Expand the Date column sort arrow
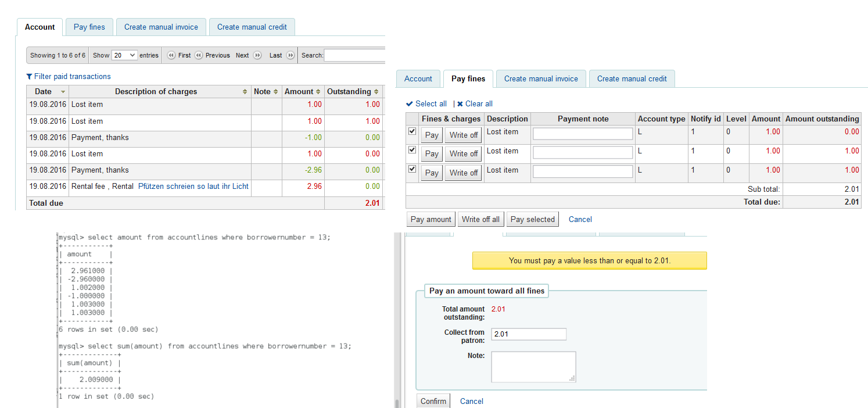 coord(63,92)
